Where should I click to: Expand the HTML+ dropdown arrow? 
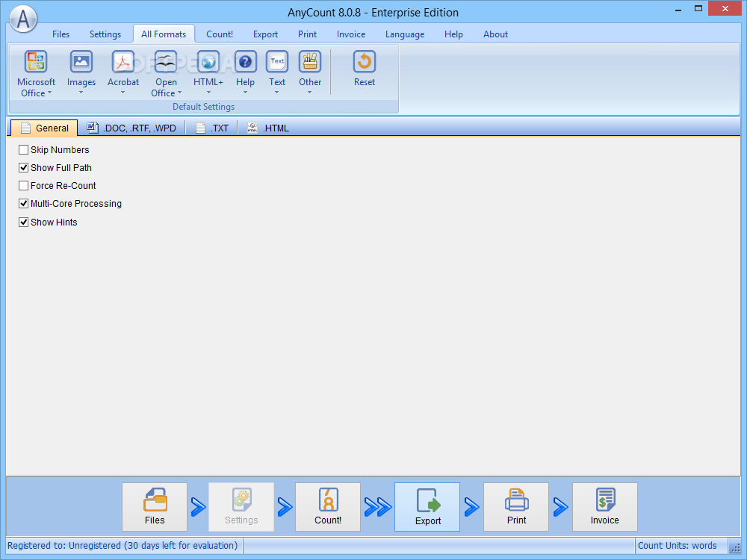tap(208, 93)
